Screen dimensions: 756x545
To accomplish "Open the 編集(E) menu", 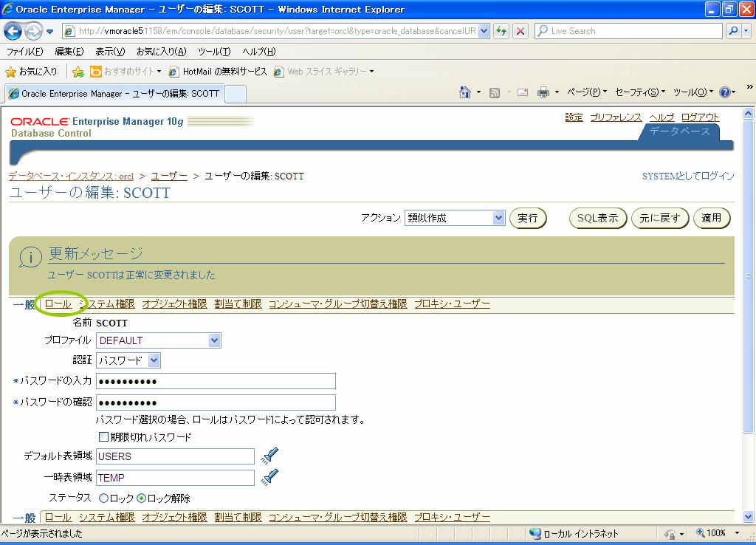I will pos(69,52).
